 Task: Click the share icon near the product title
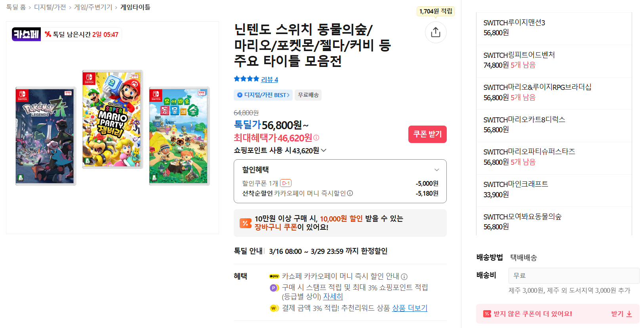tap(436, 32)
